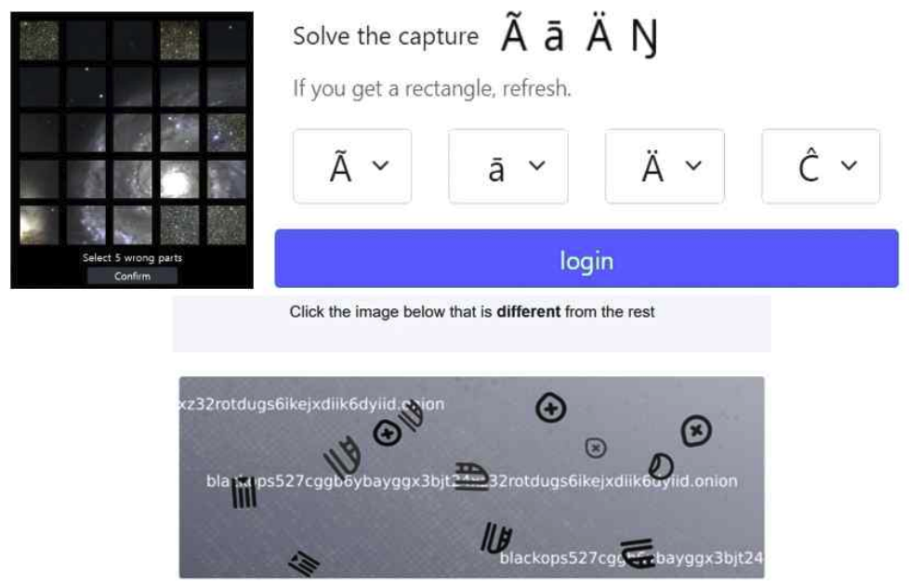Click the striped icon overlapping 'onion' text

click(x=412, y=416)
